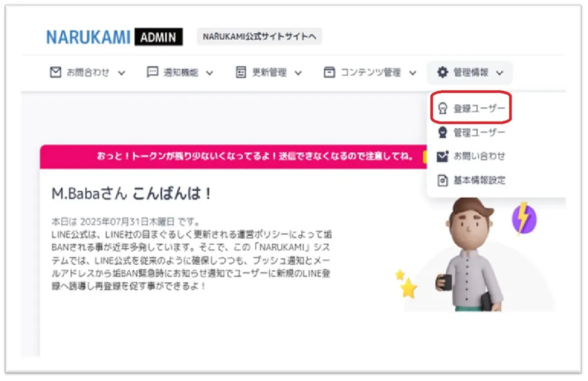
Task: Expand the 更新管理 chevron arrow
Action: tap(298, 73)
